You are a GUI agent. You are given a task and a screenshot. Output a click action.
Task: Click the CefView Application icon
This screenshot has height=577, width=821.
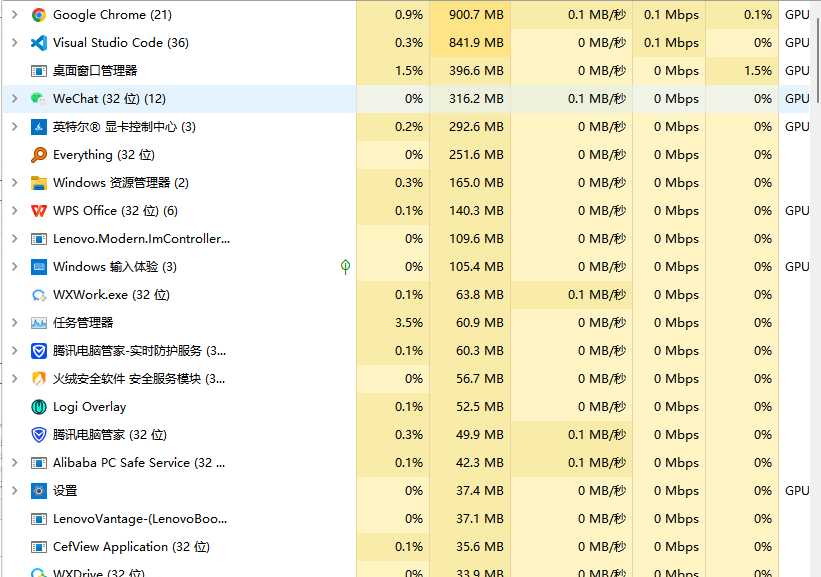(39, 547)
